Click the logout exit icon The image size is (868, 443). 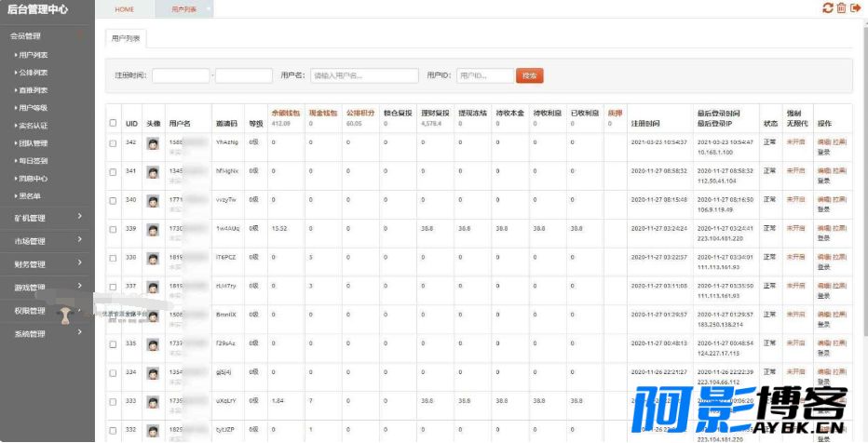pyautogui.click(x=855, y=7)
